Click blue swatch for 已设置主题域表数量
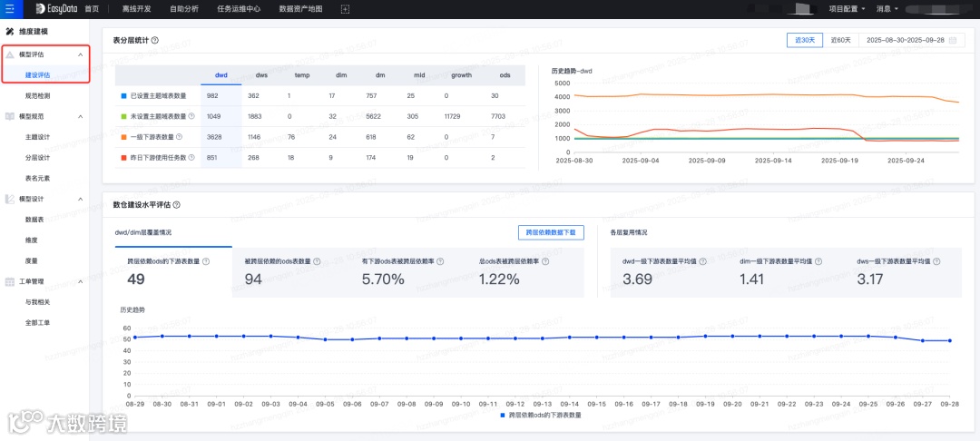Image resolution: width=980 pixels, height=441 pixels. (123, 95)
